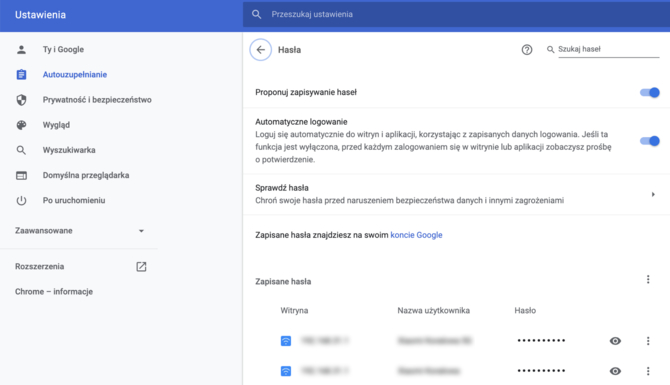The image size is (670, 385).
Task: Open the three-dot menu beside Zapisane hasła
Action: (648, 279)
